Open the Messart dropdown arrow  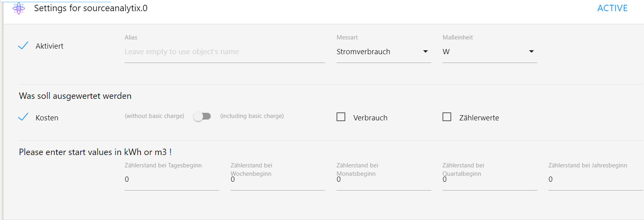tap(425, 51)
